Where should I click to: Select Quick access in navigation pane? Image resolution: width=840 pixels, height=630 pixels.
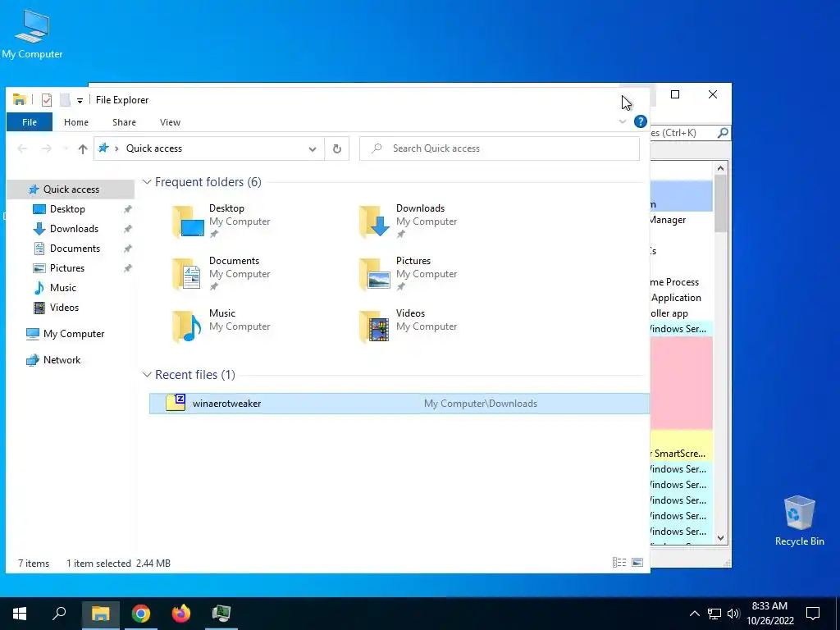[x=71, y=189]
